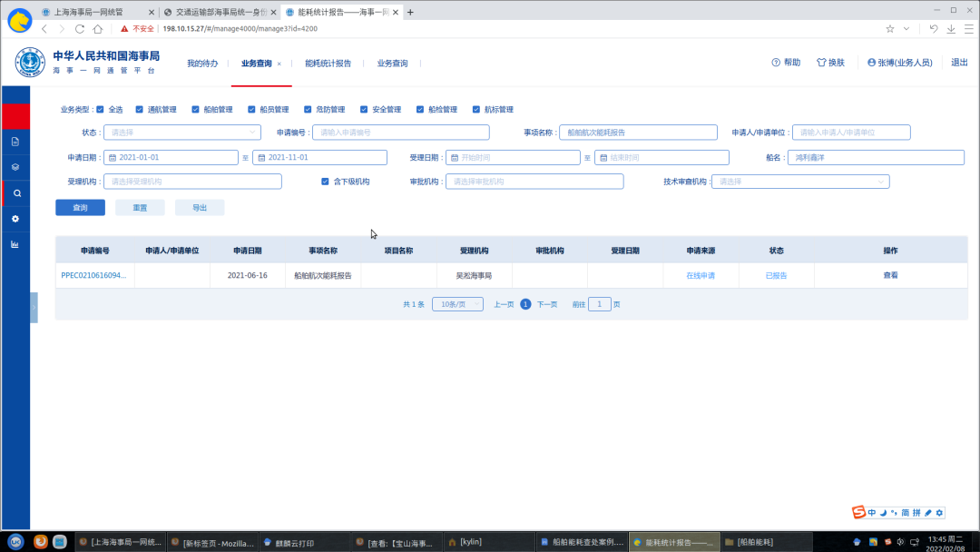Open the document icon in the blue sidebar

[15, 142]
